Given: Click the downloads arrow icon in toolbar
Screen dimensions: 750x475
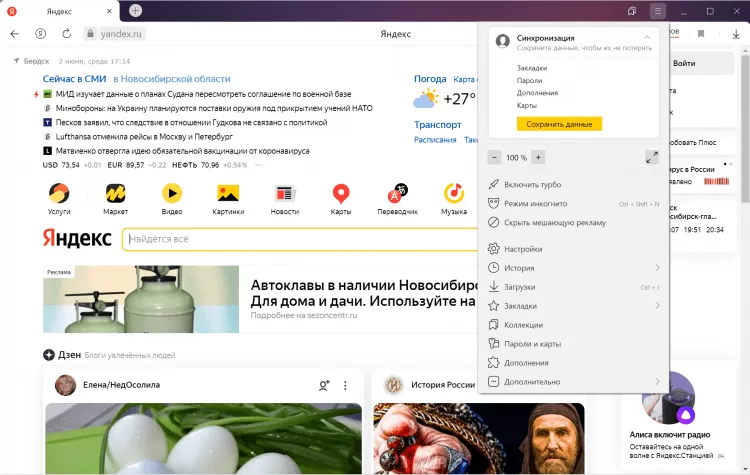Looking at the screenshot, I should 736,34.
